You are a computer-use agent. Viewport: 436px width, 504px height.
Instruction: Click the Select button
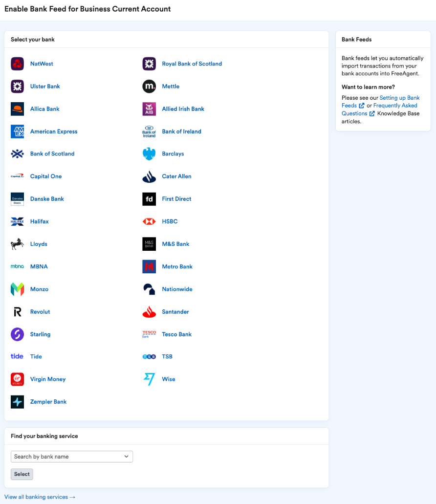coord(22,474)
